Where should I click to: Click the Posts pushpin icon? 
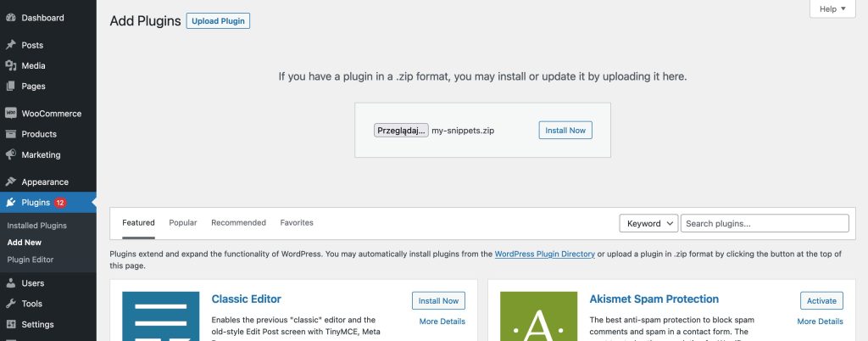point(10,45)
